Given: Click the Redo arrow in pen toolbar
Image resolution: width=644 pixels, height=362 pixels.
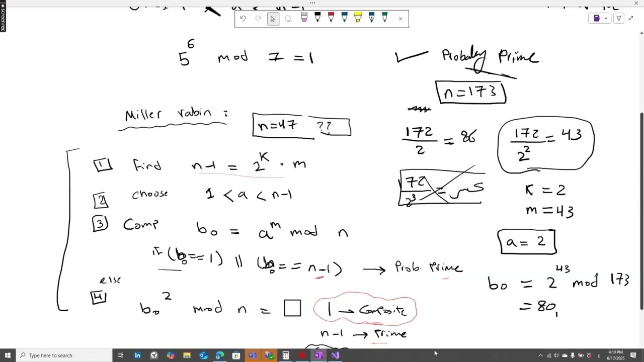Looking at the screenshot, I should click(258, 19).
